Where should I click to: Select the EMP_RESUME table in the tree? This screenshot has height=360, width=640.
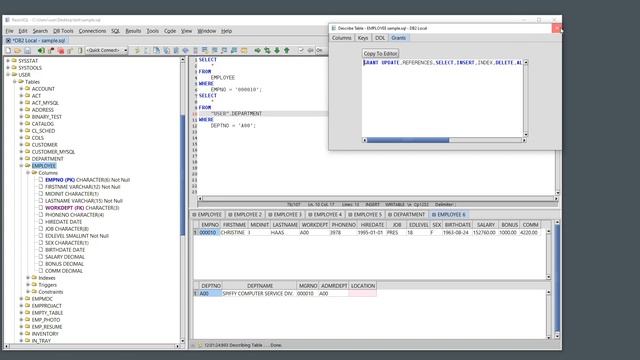[47, 327]
